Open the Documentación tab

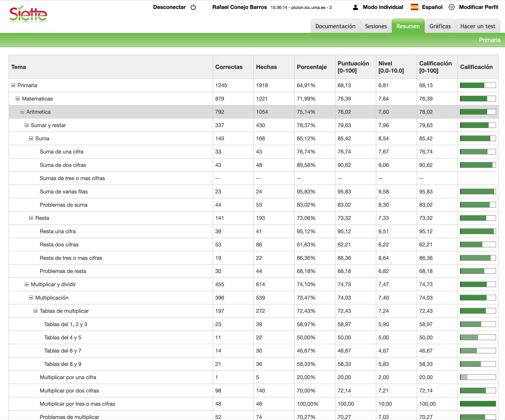pyautogui.click(x=335, y=26)
